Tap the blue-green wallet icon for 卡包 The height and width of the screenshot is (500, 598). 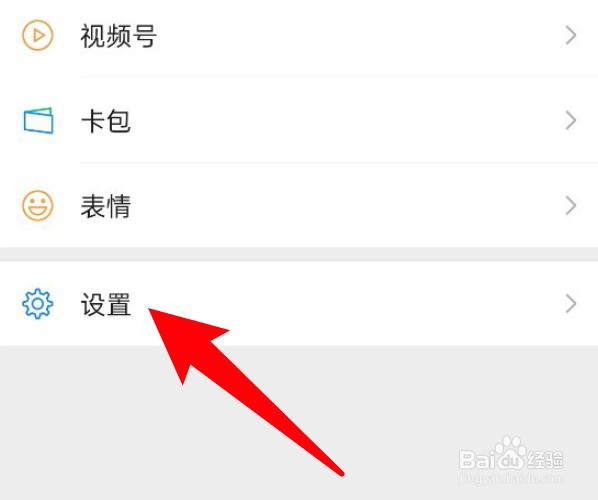click(39, 121)
